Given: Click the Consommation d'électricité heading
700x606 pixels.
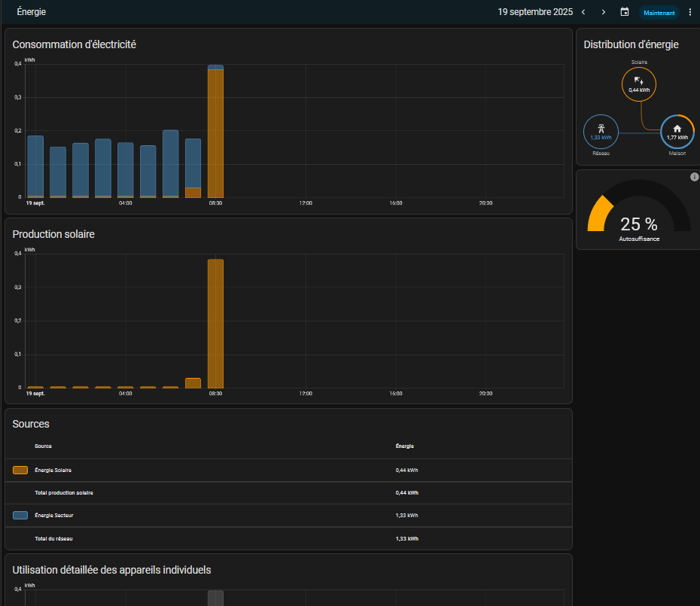Looking at the screenshot, I should pyautogui.click(x=74, y=44).
